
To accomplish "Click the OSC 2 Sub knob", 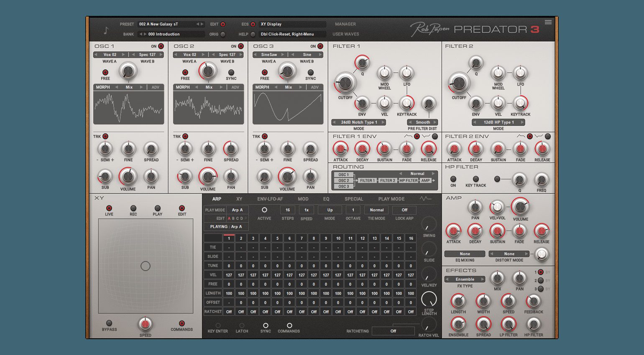I will pyautogui.click(x=185, y=176).
